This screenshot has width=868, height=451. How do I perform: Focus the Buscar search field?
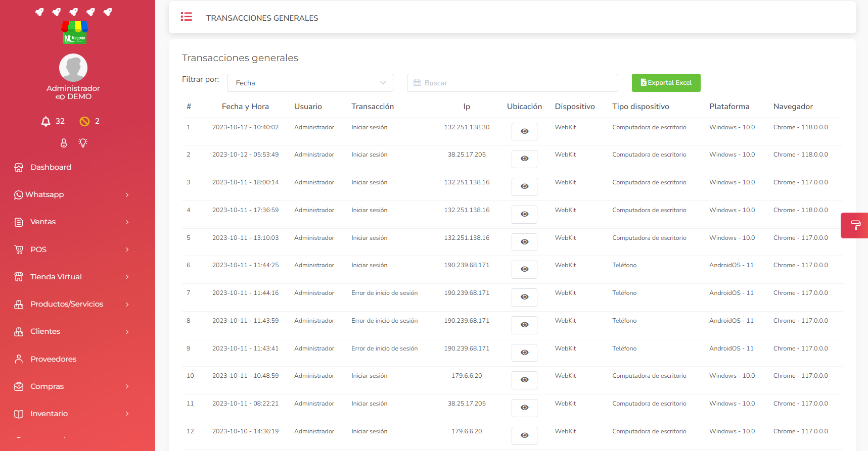tap(512, 83)
